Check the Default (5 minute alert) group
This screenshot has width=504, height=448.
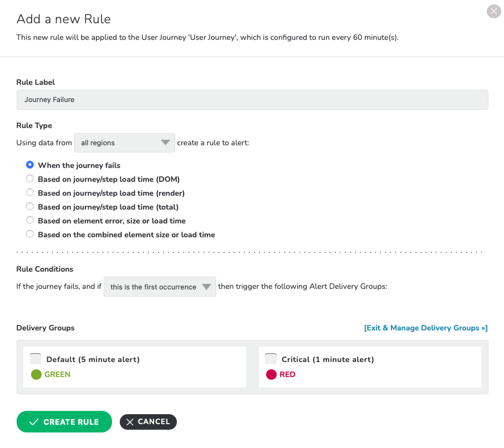(x=35, y=359)
